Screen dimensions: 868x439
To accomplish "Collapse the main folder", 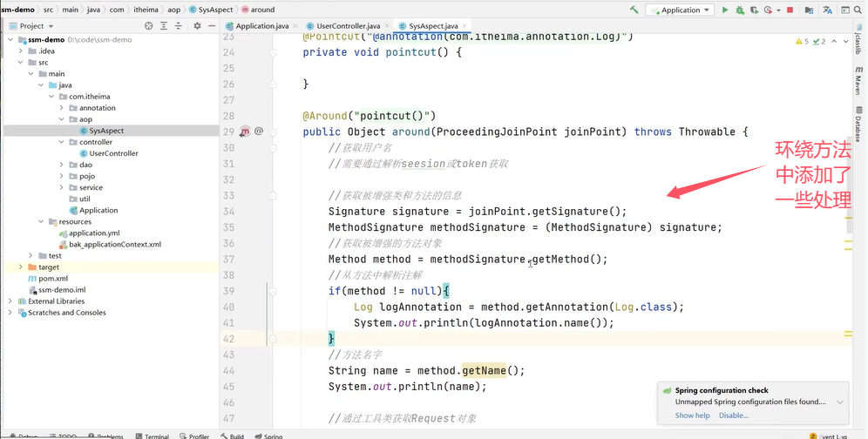I will click(x=31, y=74).
